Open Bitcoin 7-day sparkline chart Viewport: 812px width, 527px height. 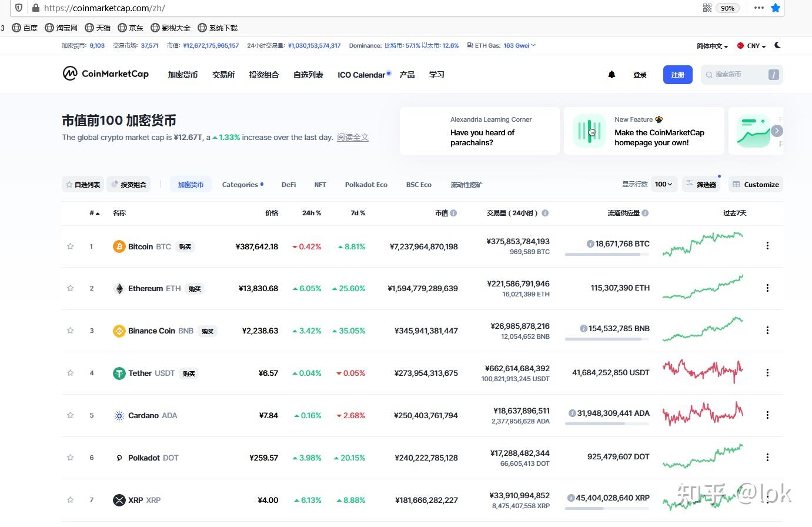(x=703, y=244)
